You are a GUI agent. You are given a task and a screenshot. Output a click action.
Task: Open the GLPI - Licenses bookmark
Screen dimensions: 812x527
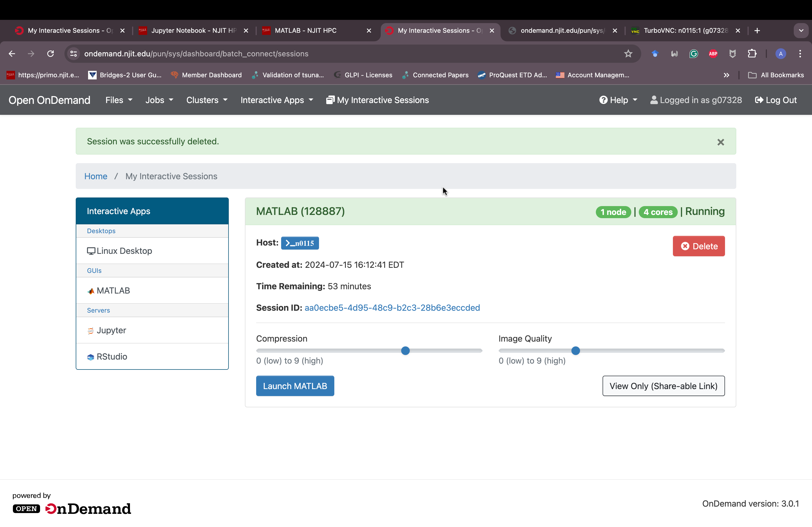point(363,75)
